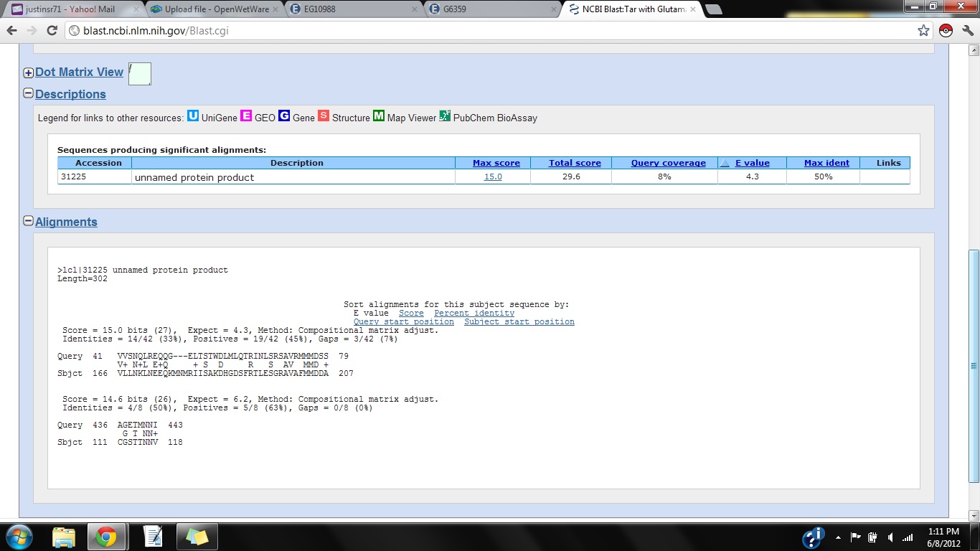The image size is (980, 551).
Task: Collapse the Descriptions section
Action: pyautogui.click(x=29, y=93)
